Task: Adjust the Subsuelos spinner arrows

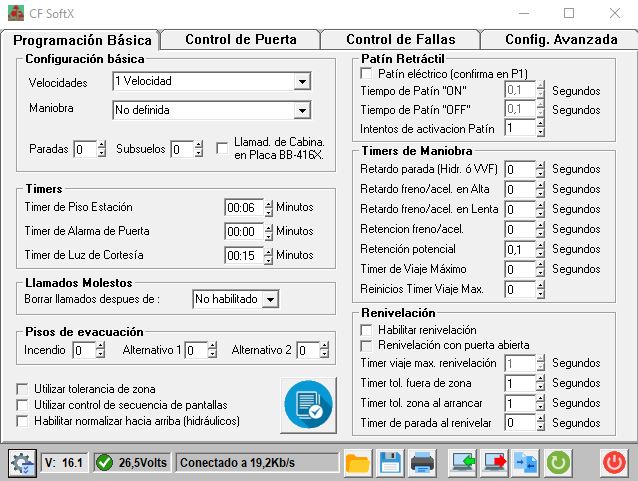Action: 199,149
